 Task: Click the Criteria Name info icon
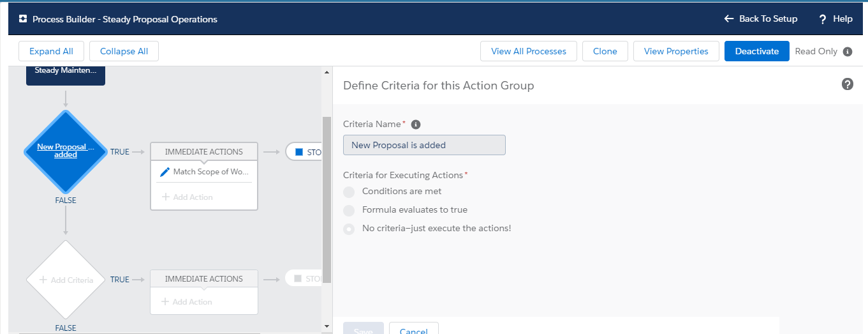(x=416, y=125)
